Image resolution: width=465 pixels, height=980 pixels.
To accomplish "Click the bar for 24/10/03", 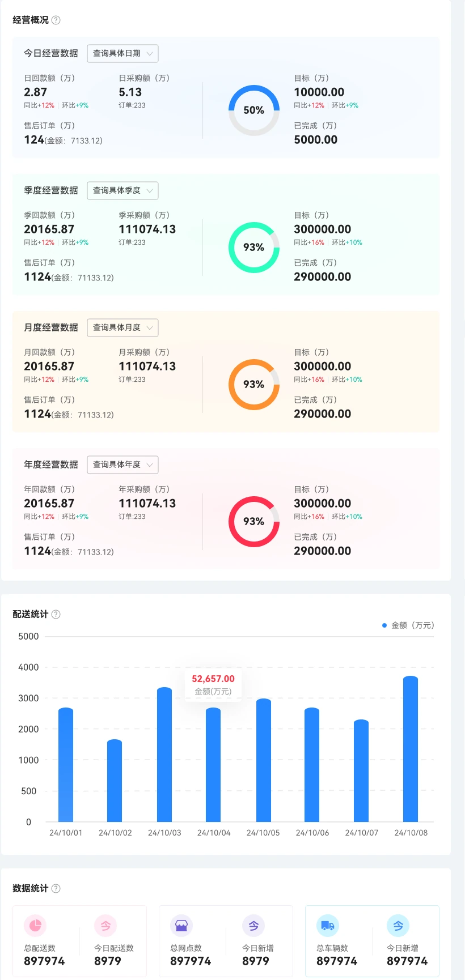I will 164,755.
